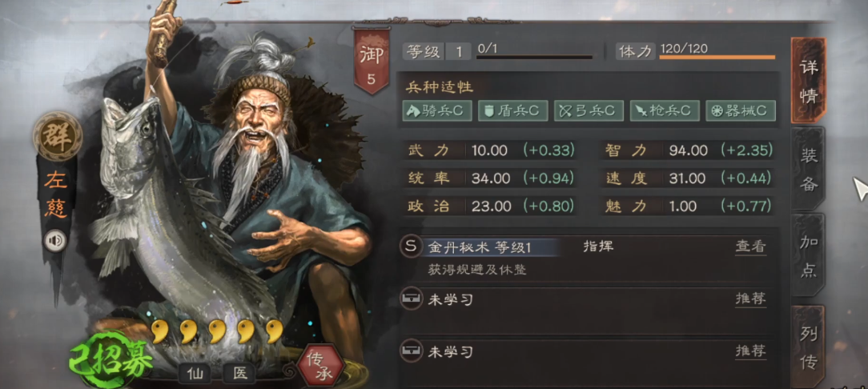Select the second empty skill slot icon

[411, 351]
